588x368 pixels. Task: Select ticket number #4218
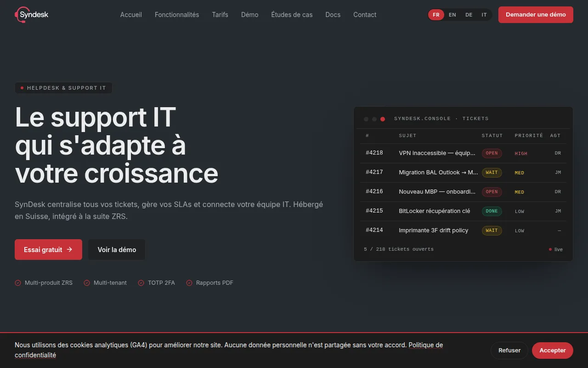tap(374, 153)
